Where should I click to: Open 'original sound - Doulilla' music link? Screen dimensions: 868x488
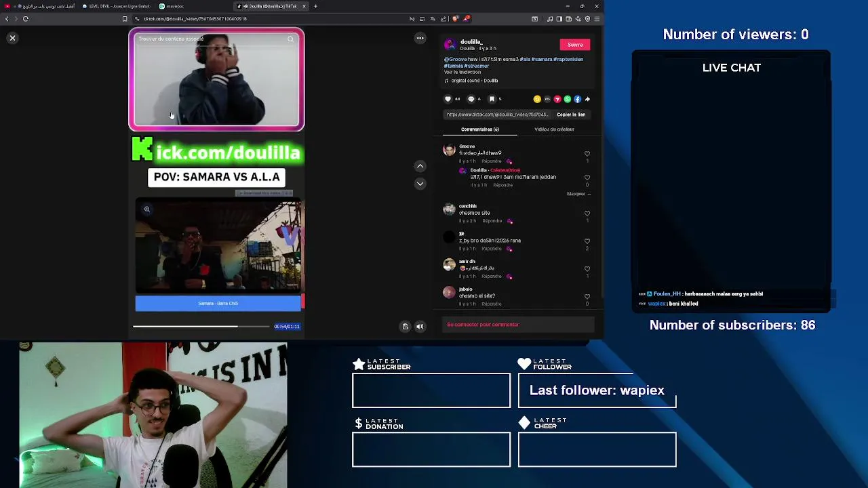[x=471, y=81]
